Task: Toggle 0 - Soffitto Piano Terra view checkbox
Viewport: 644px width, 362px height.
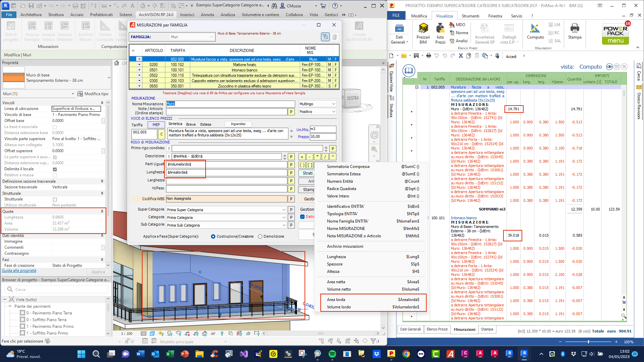Action: [22, 319]
